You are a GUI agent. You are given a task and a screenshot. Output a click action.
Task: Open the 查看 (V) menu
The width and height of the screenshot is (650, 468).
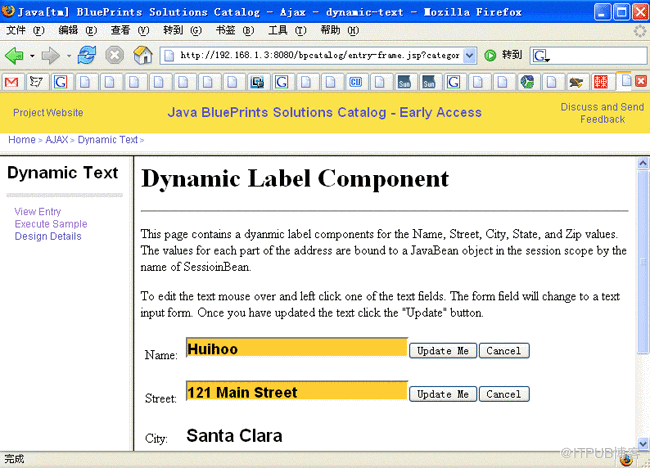(130, 30)
